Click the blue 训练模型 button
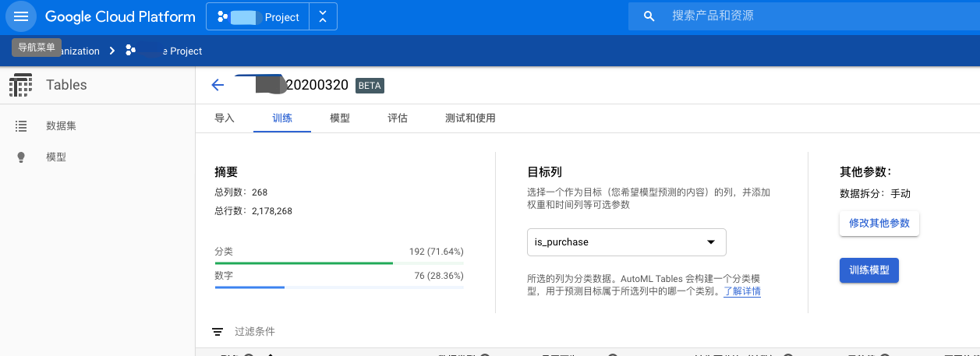This screenshot has width=980, height=356. (x=869, y=270)
